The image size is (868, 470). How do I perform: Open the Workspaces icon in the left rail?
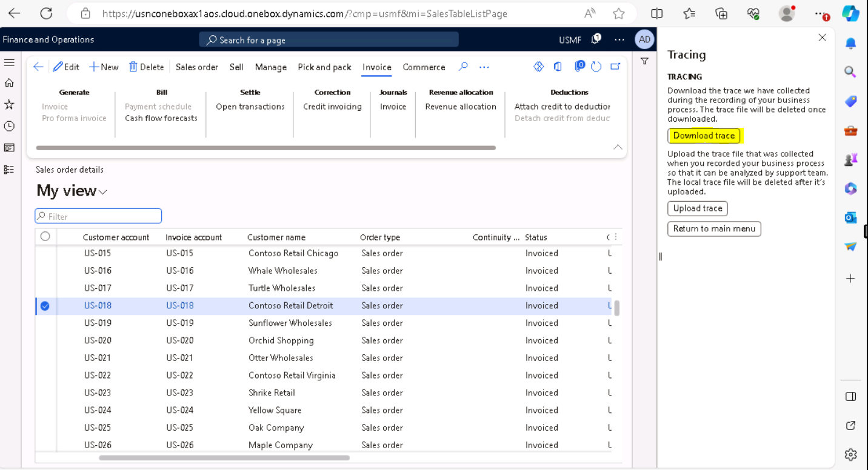(9, 148)
